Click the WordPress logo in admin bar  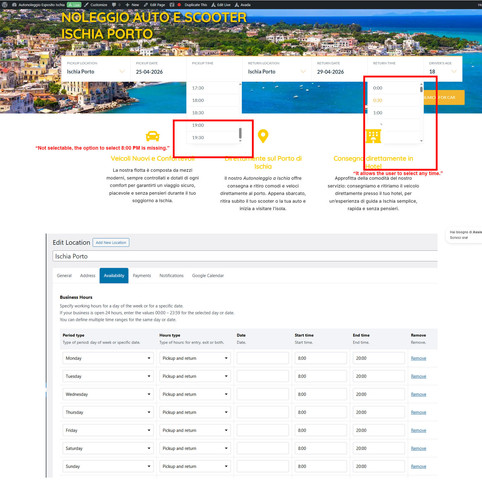point(5,5)
